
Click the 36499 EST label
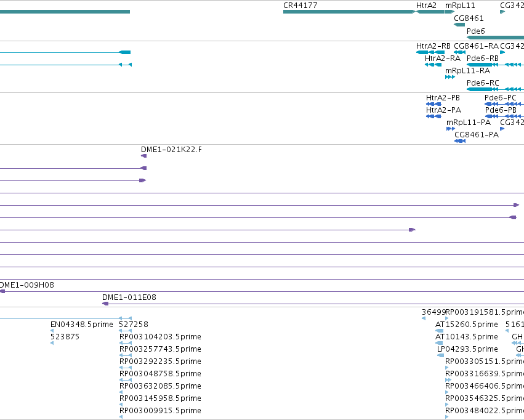click(433, 312)
